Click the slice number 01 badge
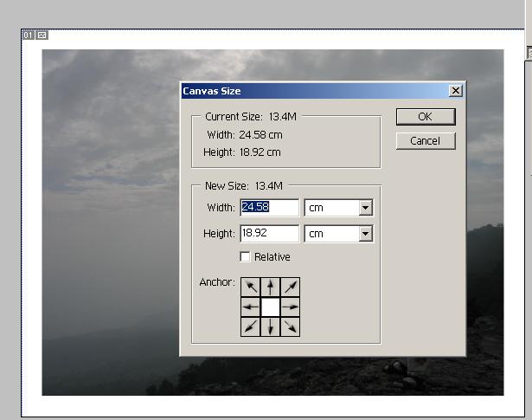This screenshot has width=532, height=420. 29,35
